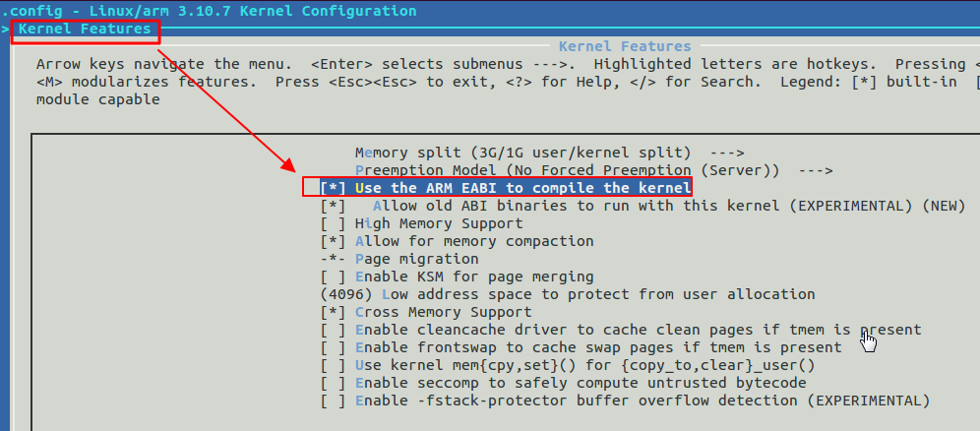Click the Kernel Features dialog heading
980x431 pixels.
625,47
